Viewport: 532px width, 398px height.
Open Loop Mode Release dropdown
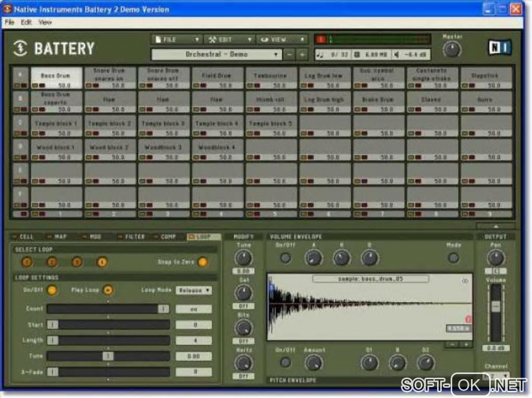click(x=194, y=291)
